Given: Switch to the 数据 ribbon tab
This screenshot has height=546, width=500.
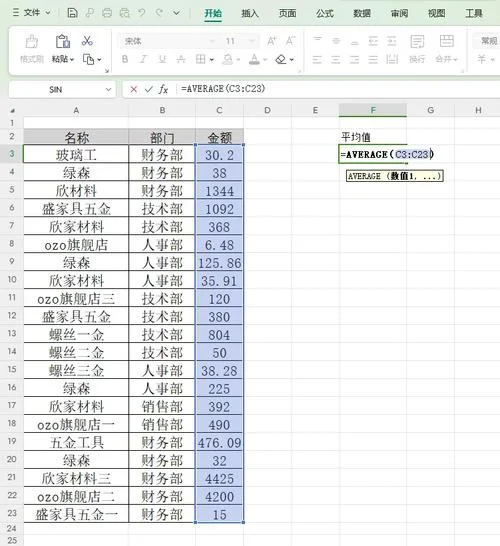Looking at the screenshot, I should 362,14.
